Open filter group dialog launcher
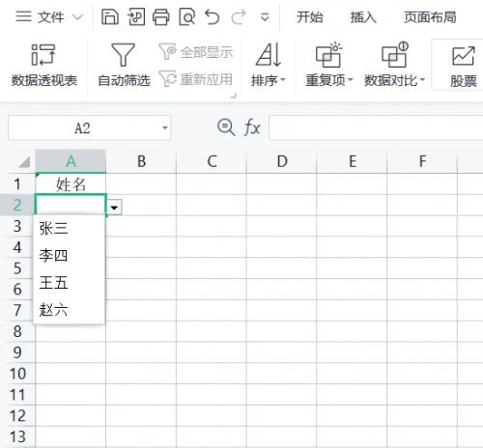The width and height of the screenshot is (483, 448). coord(233,96)
